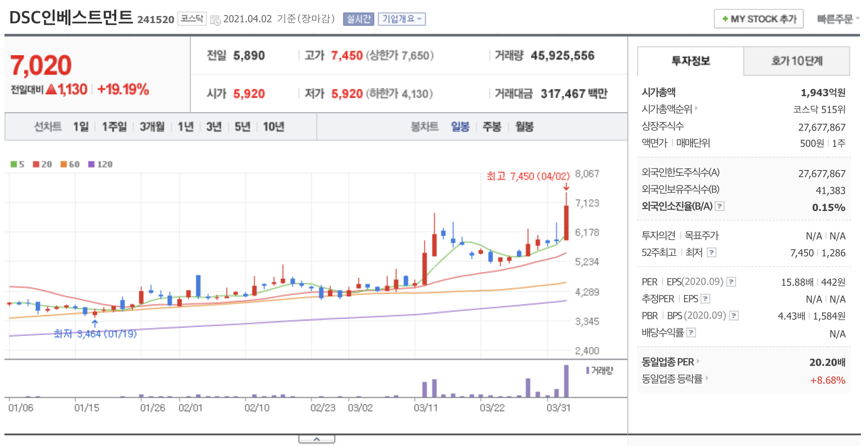Expand the 기업개요 dropdown
This screenshot has width=868, height=446.
[402, 19]
